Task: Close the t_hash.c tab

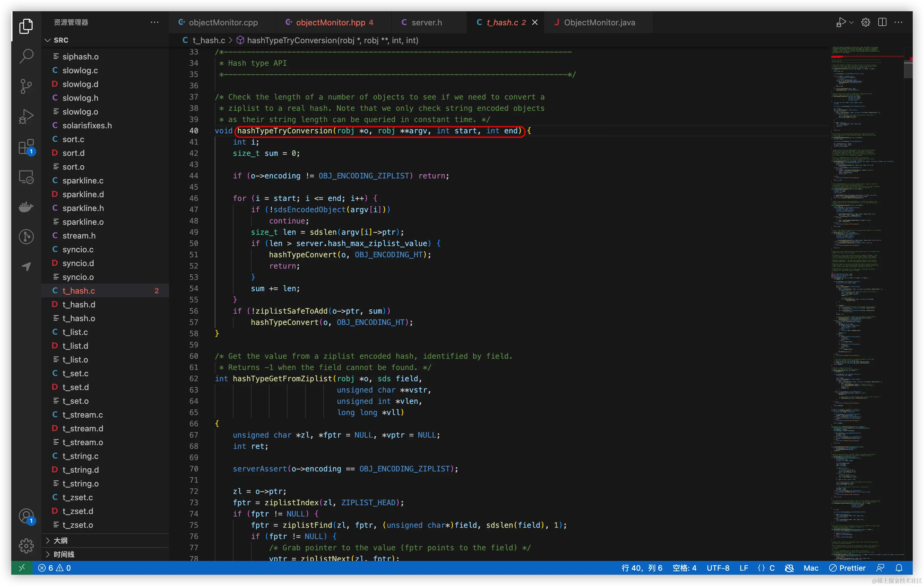Action: 535,22
